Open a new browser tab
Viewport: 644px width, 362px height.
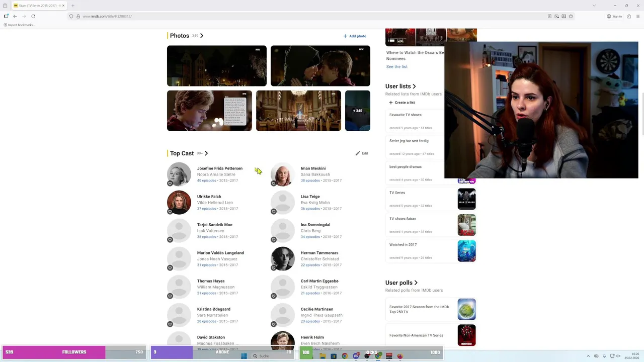(x=72, y=6)
